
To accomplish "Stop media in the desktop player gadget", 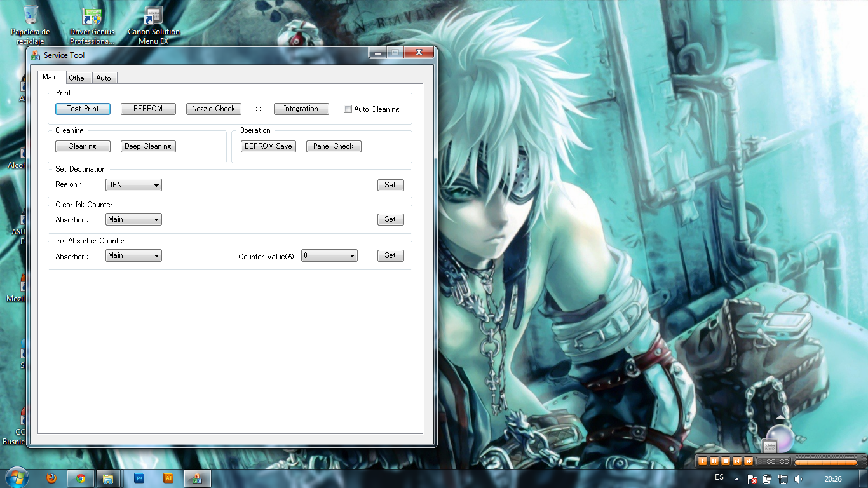I will pyautogui.click(x=726, y=461).
